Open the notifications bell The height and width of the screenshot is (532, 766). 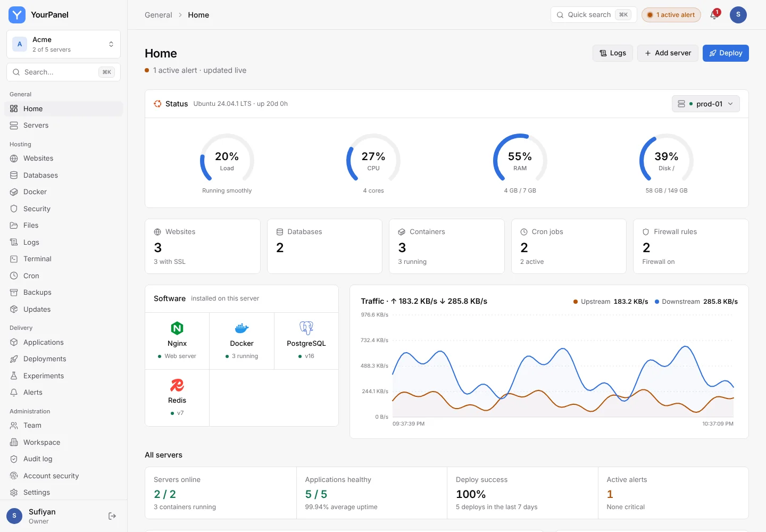coord(714,15)
